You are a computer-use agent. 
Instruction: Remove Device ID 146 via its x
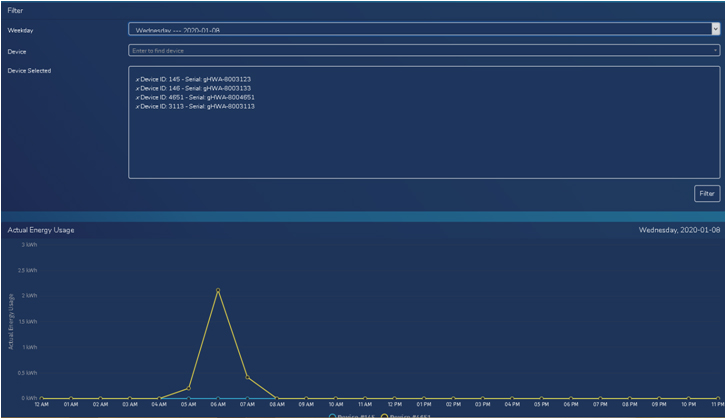click(x=138, y=88)
